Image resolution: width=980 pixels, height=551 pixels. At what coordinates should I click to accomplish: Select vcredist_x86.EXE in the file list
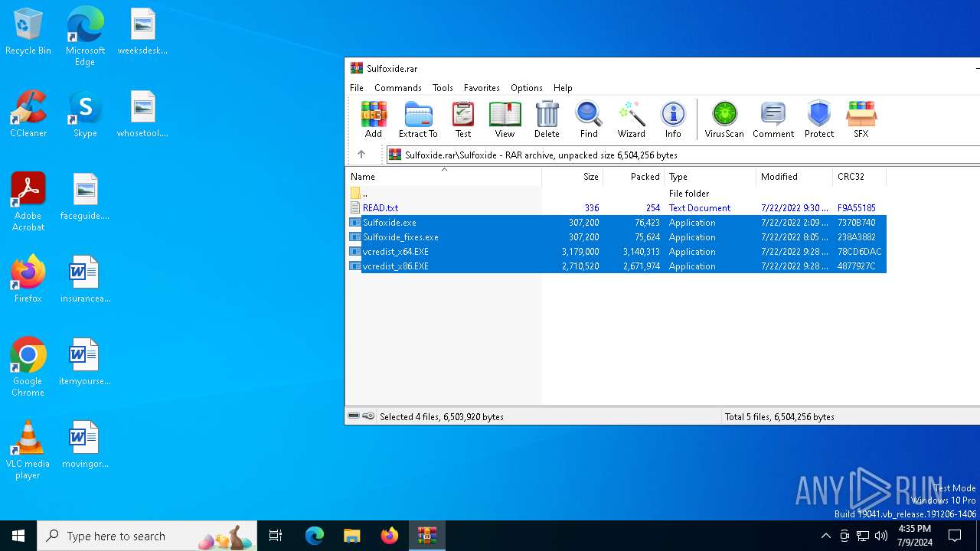click(x=616, y=266)
